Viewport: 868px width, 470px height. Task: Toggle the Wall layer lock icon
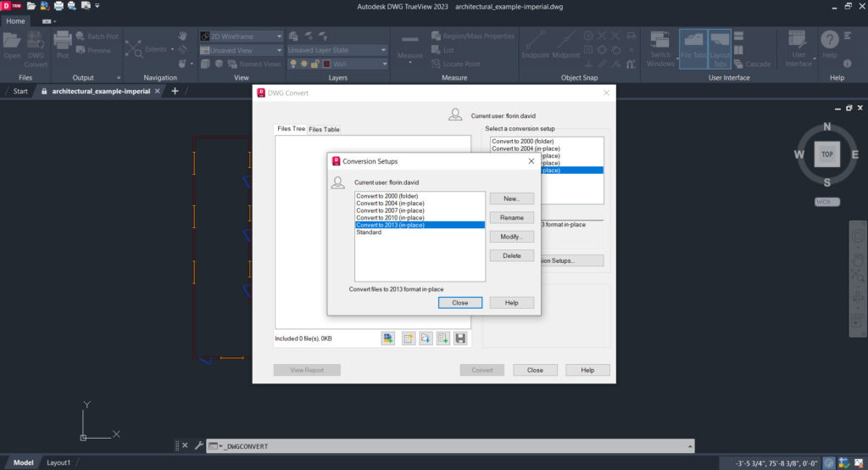click(x=315, y=64)
